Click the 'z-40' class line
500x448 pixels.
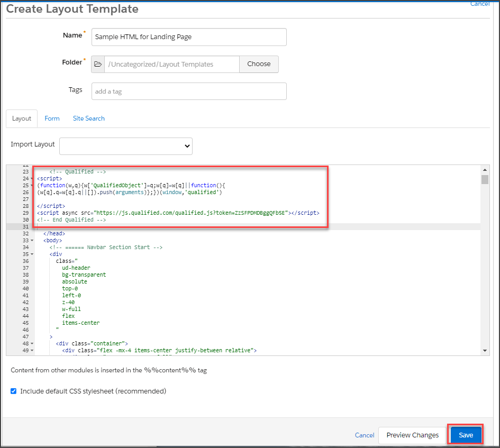point(68,302)
